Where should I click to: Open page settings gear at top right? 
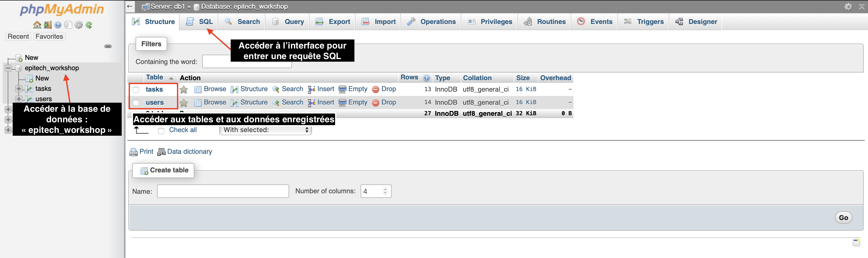[848, 6]
